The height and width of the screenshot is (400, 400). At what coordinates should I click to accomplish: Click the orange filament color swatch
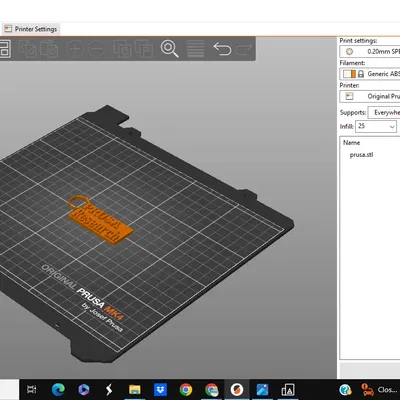coord(353,74)
